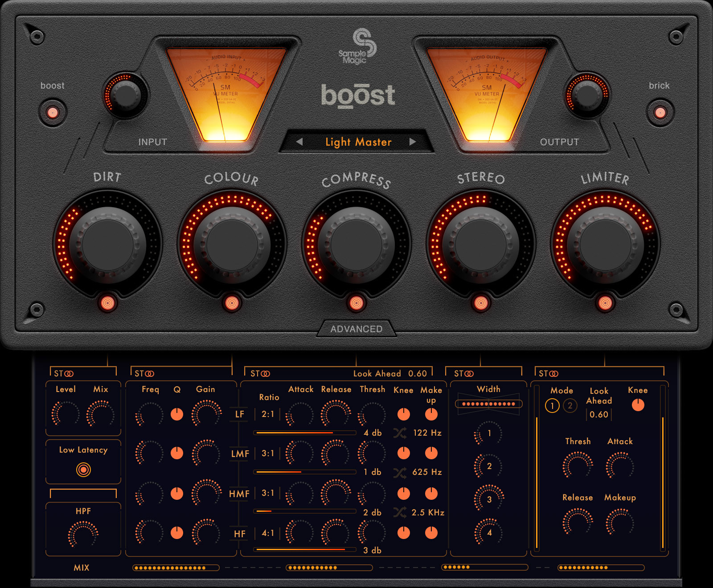Load the previous preset with the left arrow

point(299,142)
